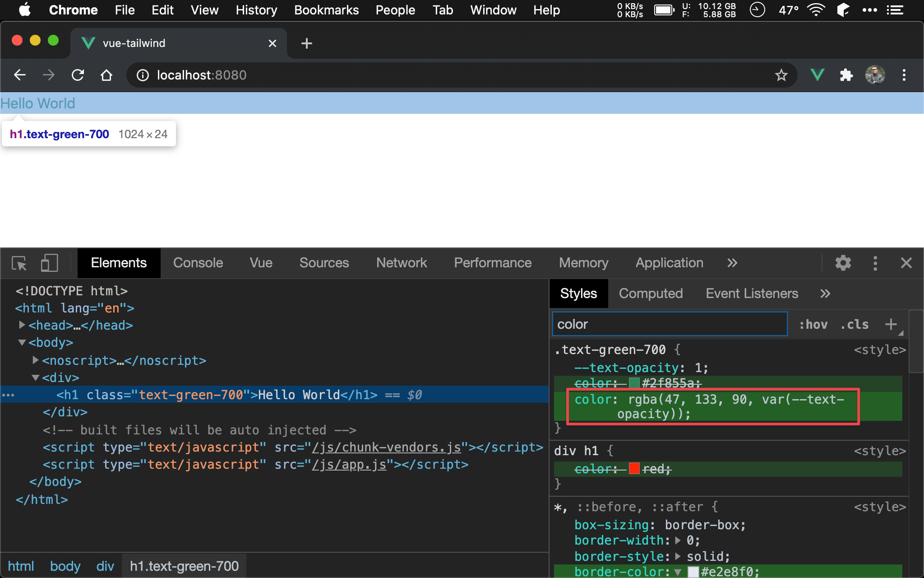Switch to the Console tab

tap(198, 263)
